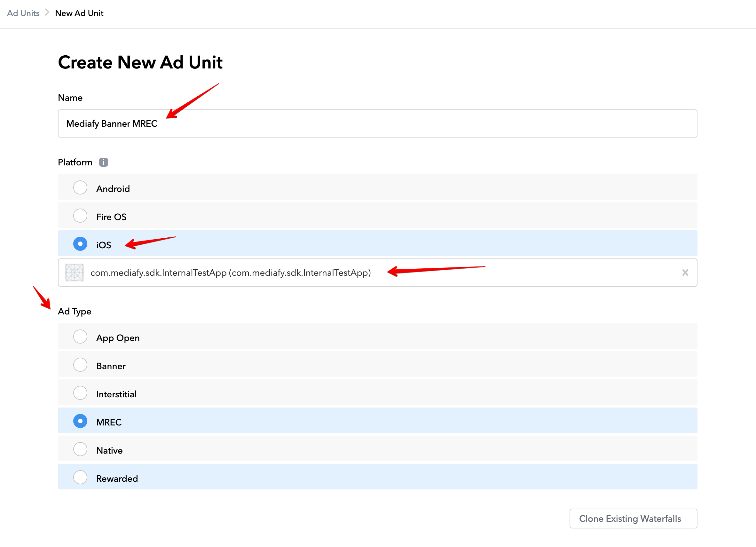Choose Rewarded ad type
Viewport: 756px width, 547px height.
point(80,477)
